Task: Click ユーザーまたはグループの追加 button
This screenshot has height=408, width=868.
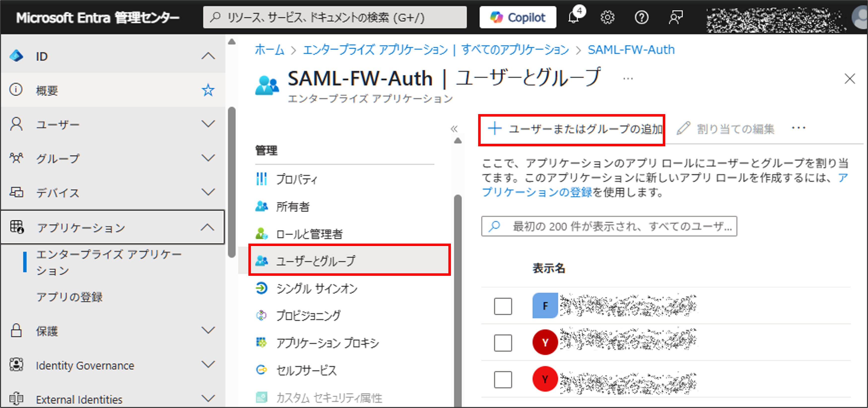Action: (575, 129)
